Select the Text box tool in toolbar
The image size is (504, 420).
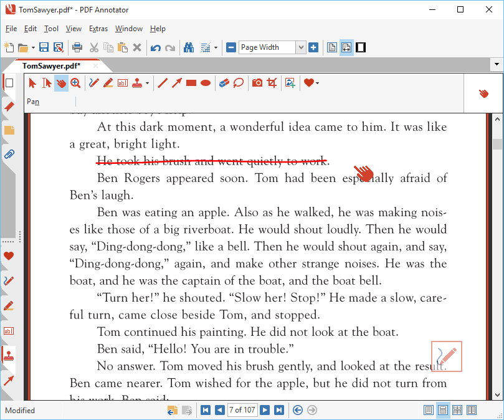tap(123, 84)
